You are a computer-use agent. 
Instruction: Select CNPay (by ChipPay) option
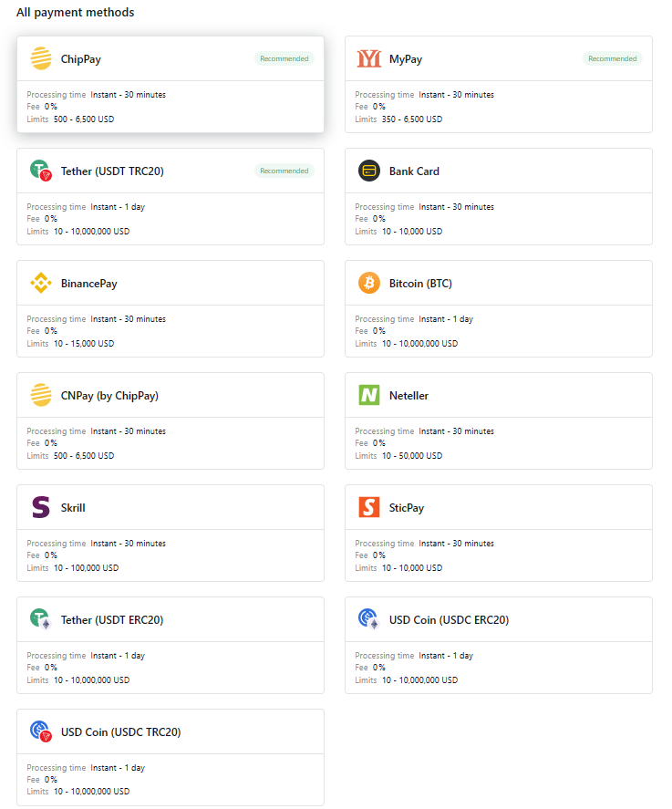pyautogui.click(x=171, y=420)
